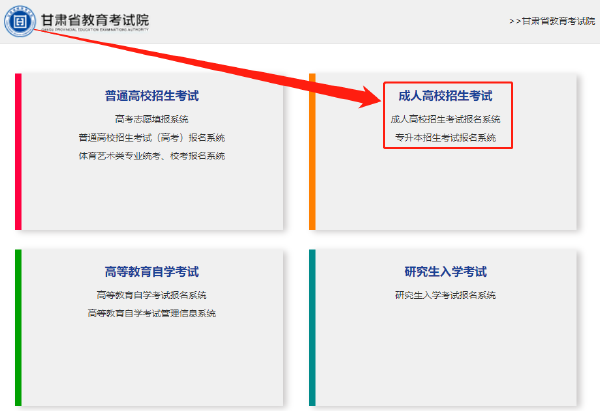Open the 高等教育自学考试 heading
This screenshot has width=600, height=411.
(x=152, y=272)
